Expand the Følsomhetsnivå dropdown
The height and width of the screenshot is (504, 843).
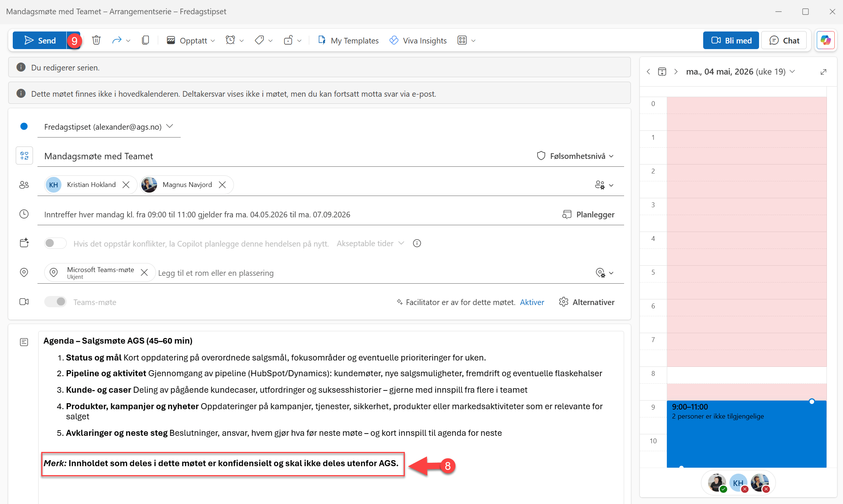point(576,156)
